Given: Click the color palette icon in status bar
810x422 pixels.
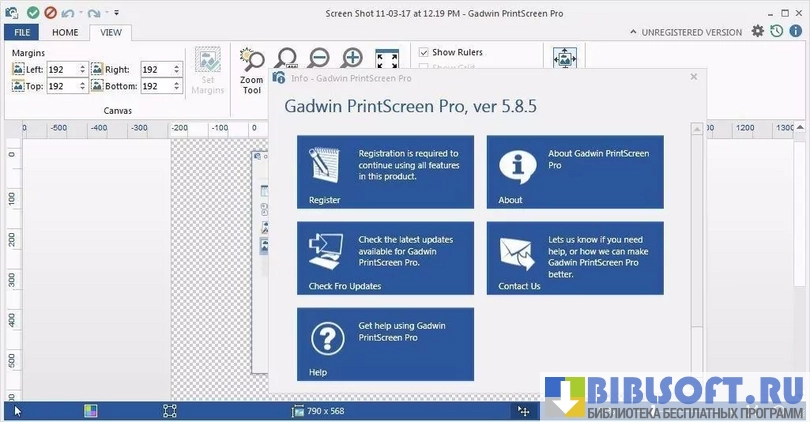Looking at the screenshot, I should pos(90,410).
